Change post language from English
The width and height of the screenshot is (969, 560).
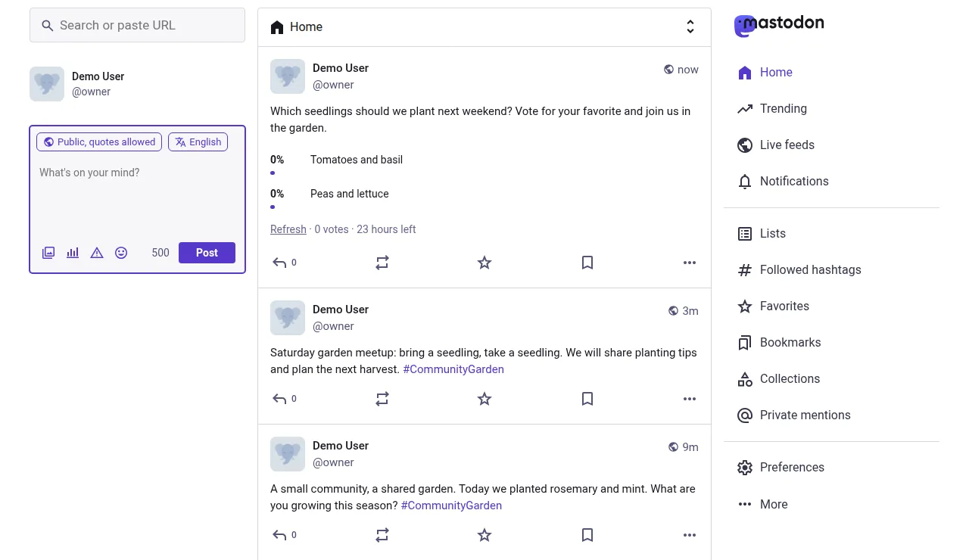(198, 142)
